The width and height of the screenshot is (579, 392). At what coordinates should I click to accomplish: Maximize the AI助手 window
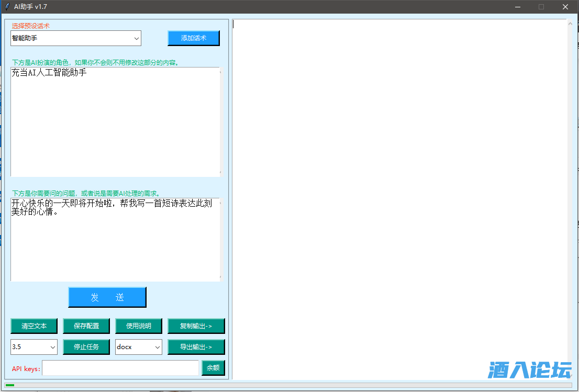click(x=541, y=7)
